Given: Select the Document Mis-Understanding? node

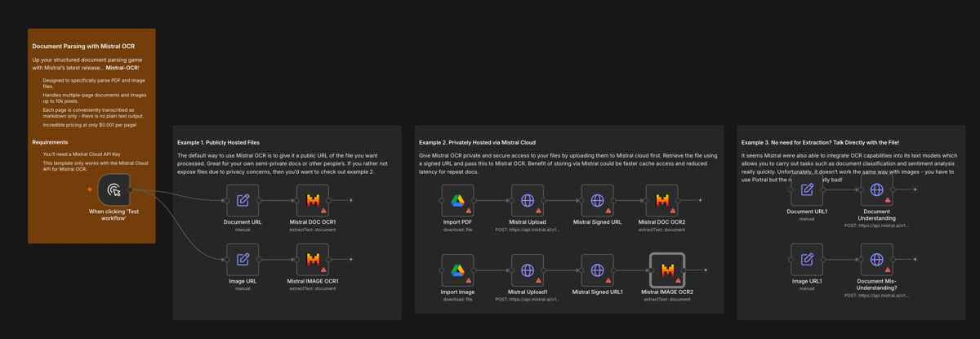Looking at the screenshot, I should tap(876, 259).
